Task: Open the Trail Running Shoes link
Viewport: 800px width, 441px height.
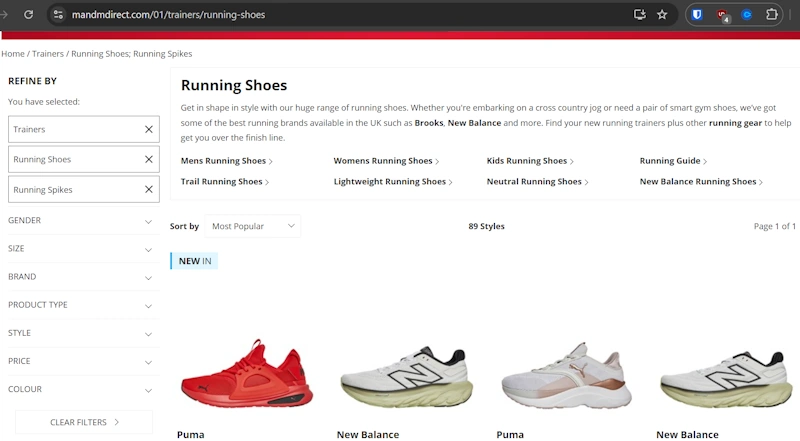Action: click(224, 182)
